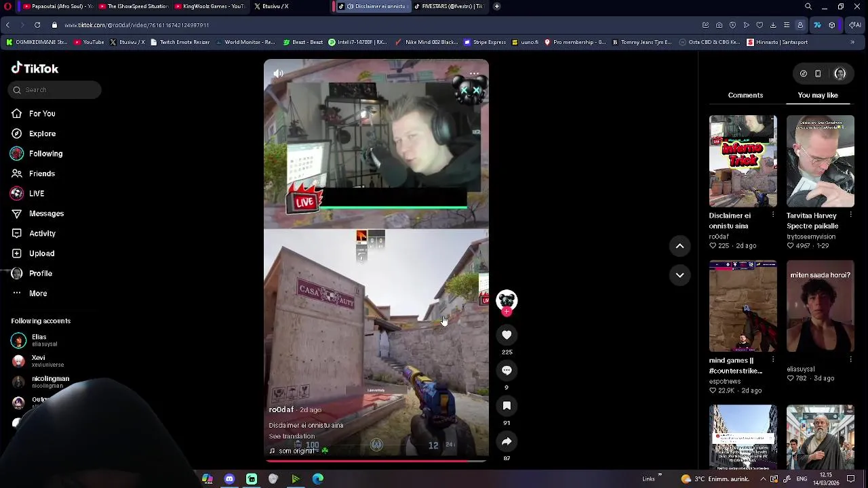Open video three-dot options menu
868x488 pixels.
click(475, 73)
